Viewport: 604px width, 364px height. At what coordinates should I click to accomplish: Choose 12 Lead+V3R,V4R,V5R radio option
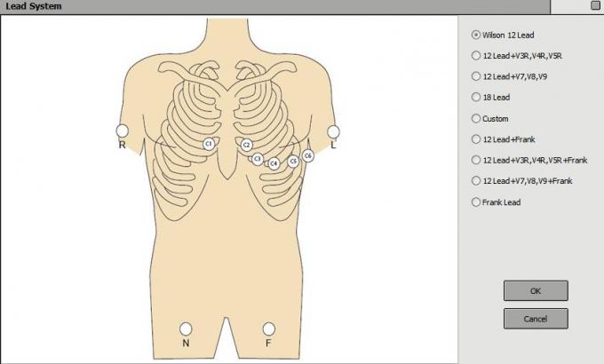(517, 56)
